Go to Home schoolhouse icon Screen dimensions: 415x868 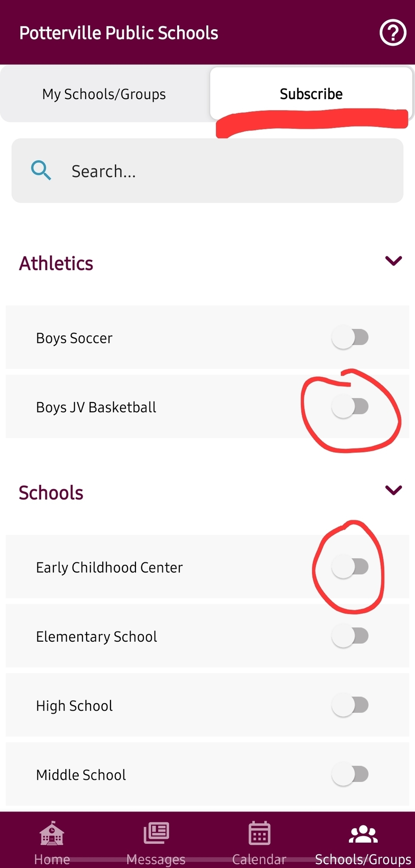click(52, 833)
